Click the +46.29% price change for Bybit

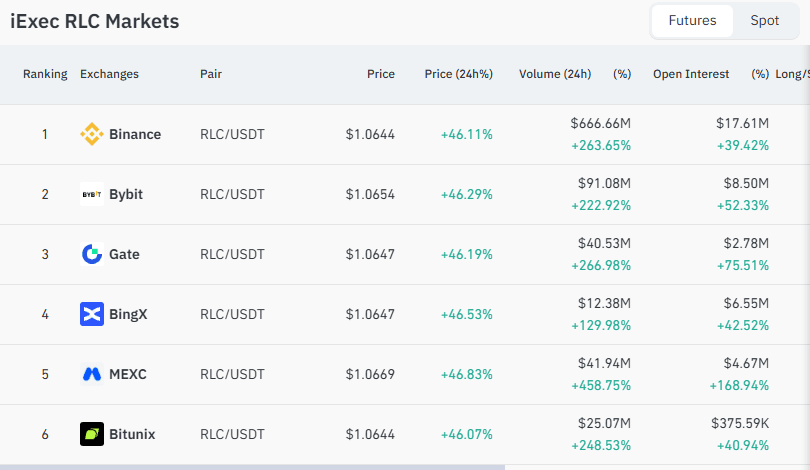coord(466,194)
